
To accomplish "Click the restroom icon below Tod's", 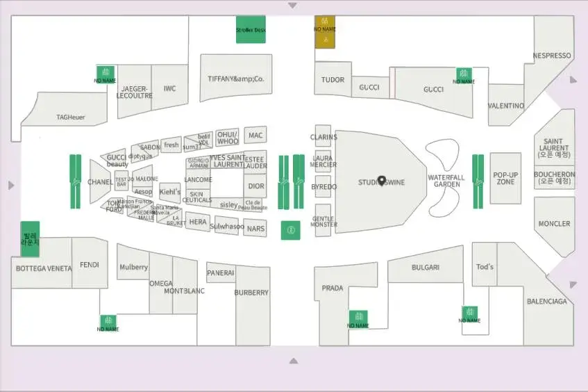I will (469, 313).
